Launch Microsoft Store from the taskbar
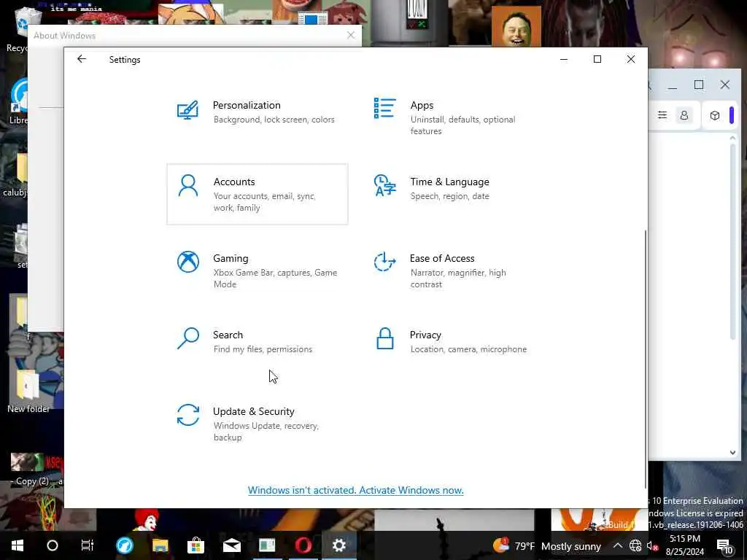747x560 pixels. (x=196, y=545)
